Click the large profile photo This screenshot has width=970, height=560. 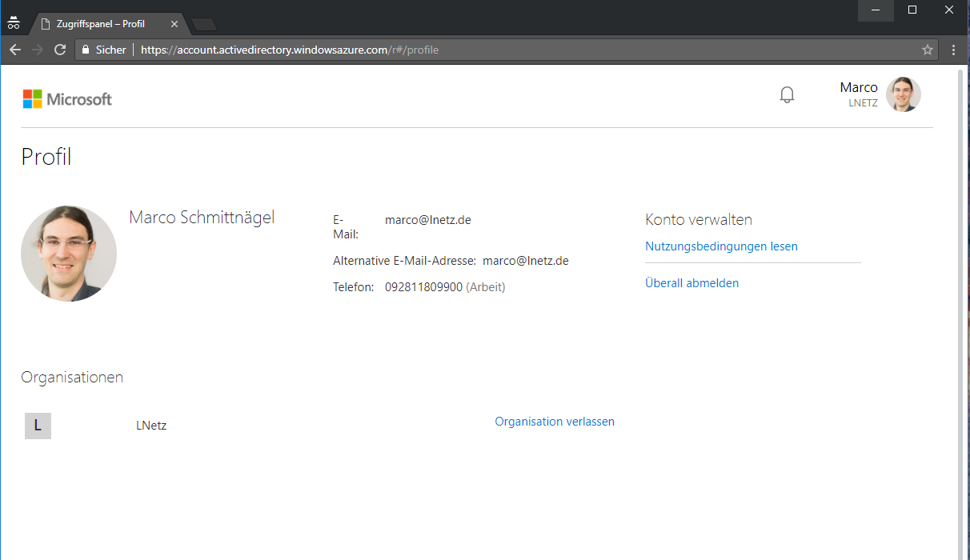(x=69, y=254)
